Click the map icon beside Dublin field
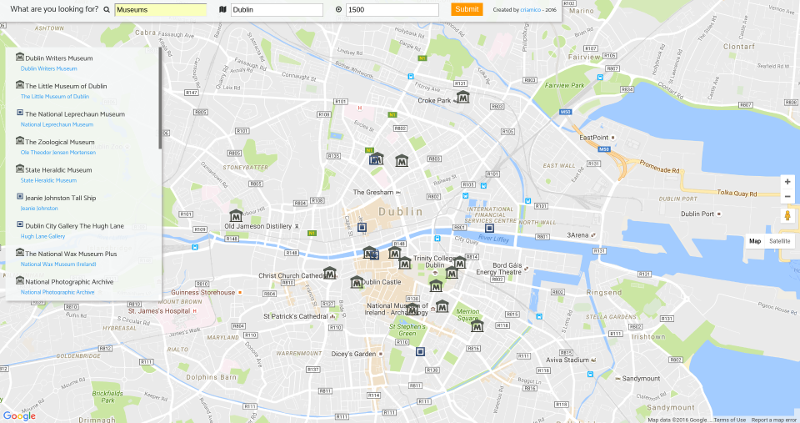800x423 pixels. [222, 10]
